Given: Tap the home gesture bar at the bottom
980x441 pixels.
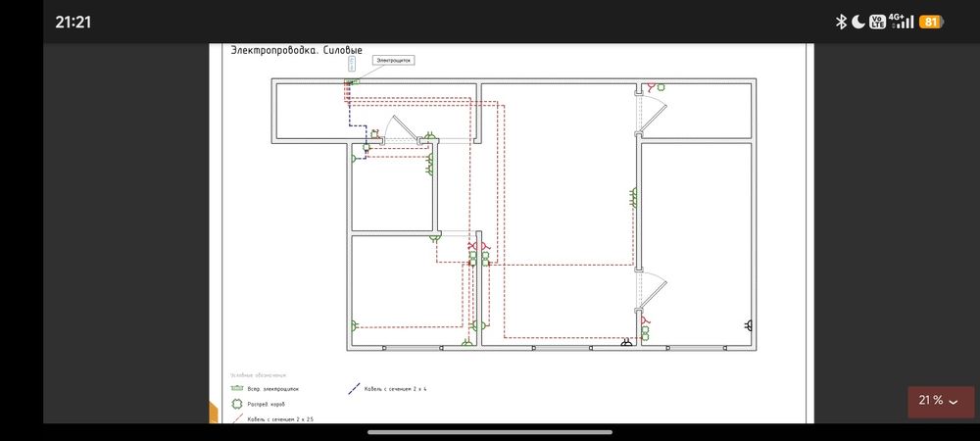Looking at the screenshot, I should [490, 432].
